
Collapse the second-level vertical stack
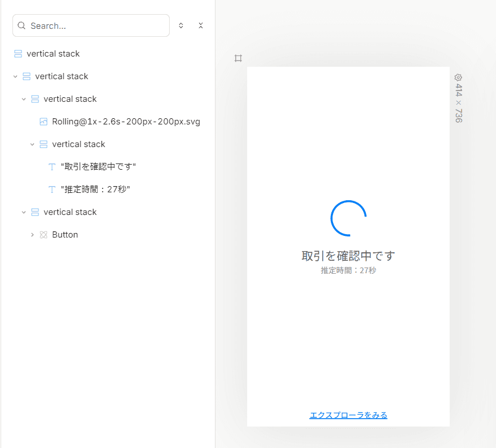pyautogui.click(x=15, y=76)
